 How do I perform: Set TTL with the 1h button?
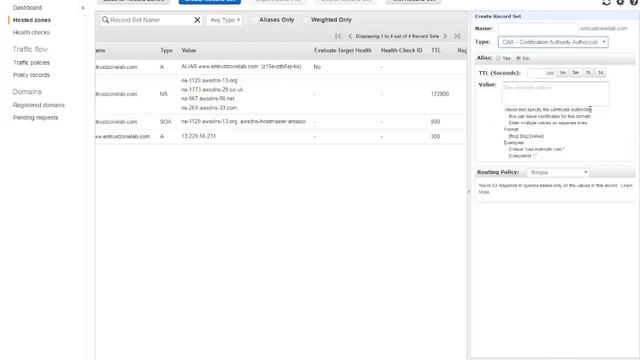(x=588, y=73)
